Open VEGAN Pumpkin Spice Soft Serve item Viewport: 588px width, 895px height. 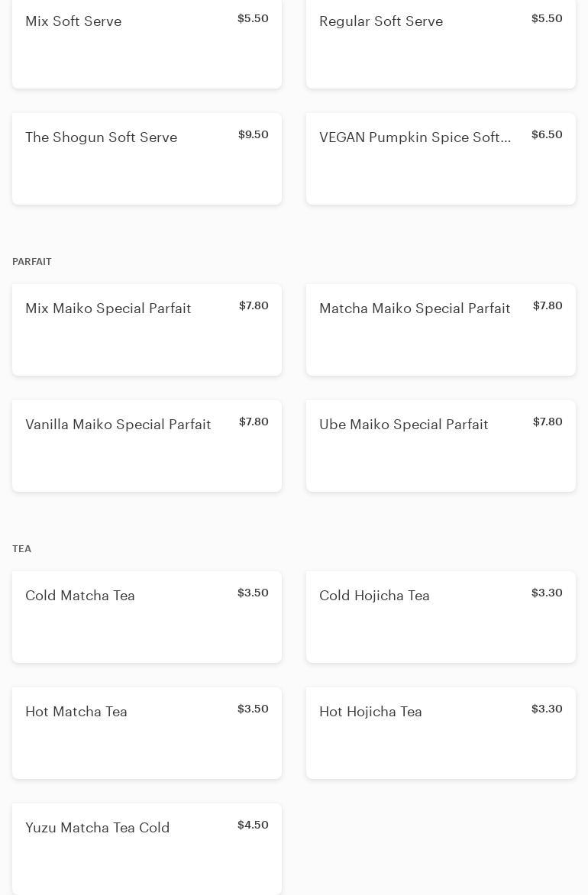point(441,159)
